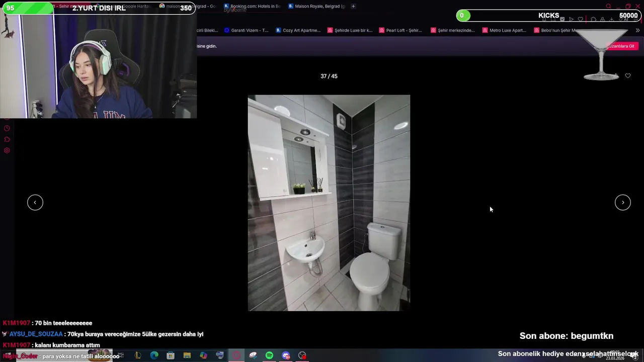
Task: Open Extensions from the sidebar puzzle icon
Action: tap(7, 139)
